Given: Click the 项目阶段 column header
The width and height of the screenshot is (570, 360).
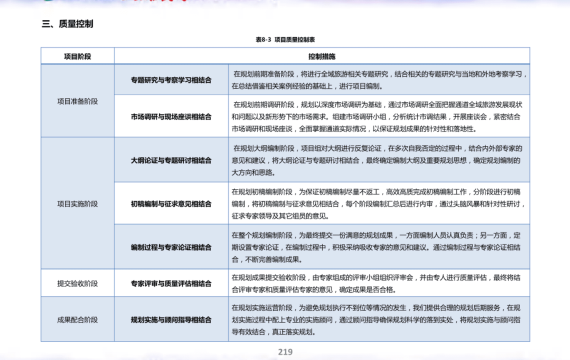Looking at the screenshot, I should tap(77, 56).
